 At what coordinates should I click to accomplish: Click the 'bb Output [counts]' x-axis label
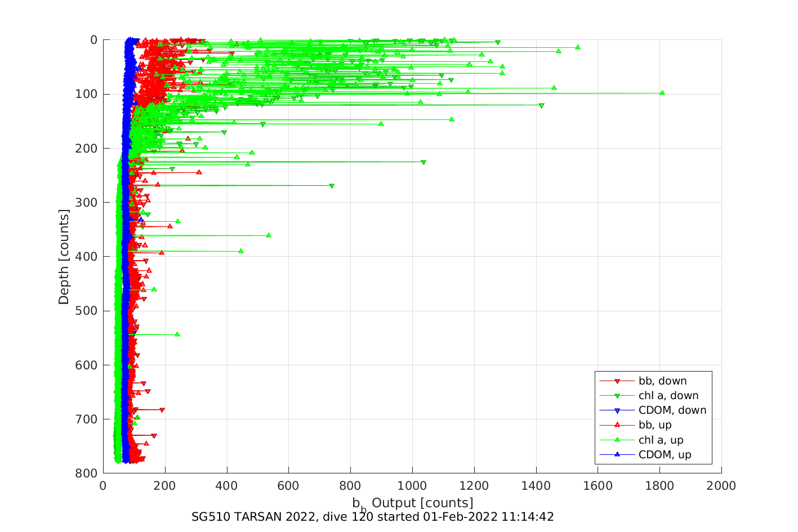pos(413,504)
